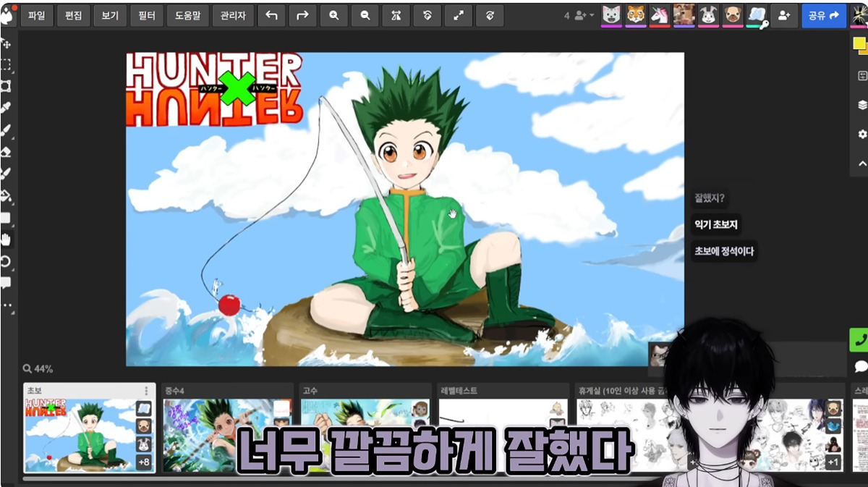Collapse the right panel chevron
Viewport: 868px width, 487px height.
[861, 164]
